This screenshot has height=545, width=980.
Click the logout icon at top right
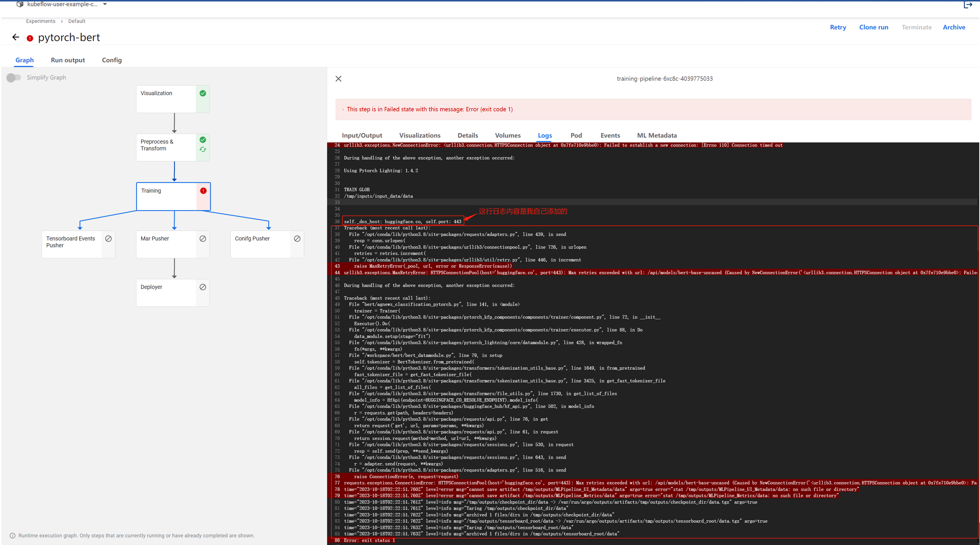coord(967,4)
